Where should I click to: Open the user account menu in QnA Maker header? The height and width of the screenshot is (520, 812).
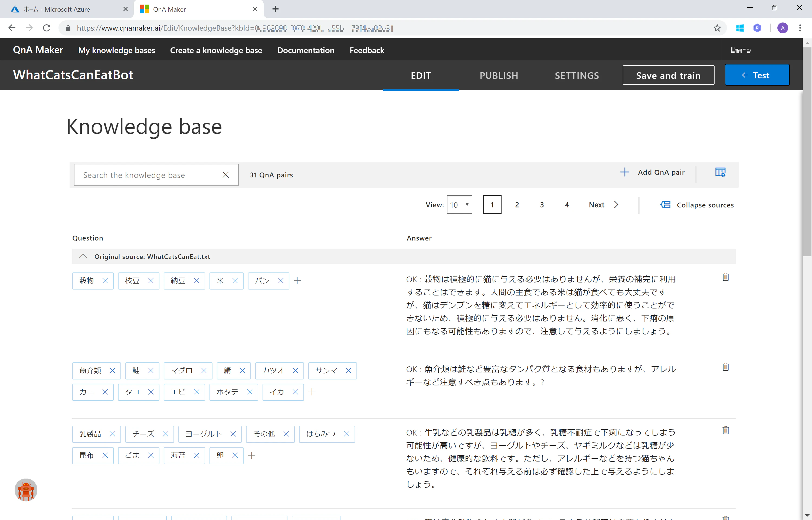[741, 50]
